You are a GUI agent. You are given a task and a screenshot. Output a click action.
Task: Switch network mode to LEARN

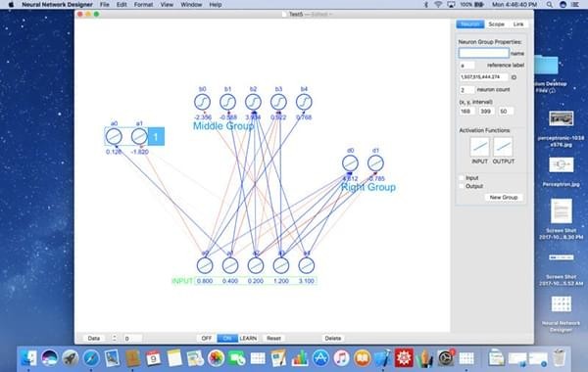click(x=248, y=339)
